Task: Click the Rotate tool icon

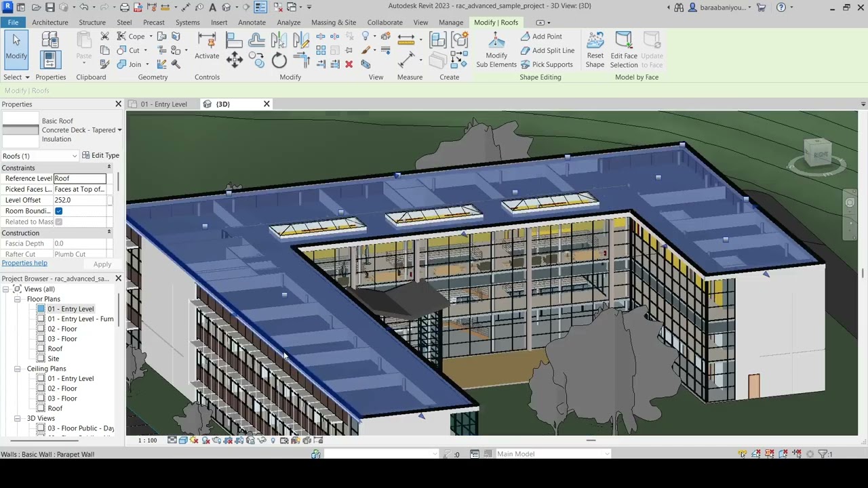Action: pos(279,61)
